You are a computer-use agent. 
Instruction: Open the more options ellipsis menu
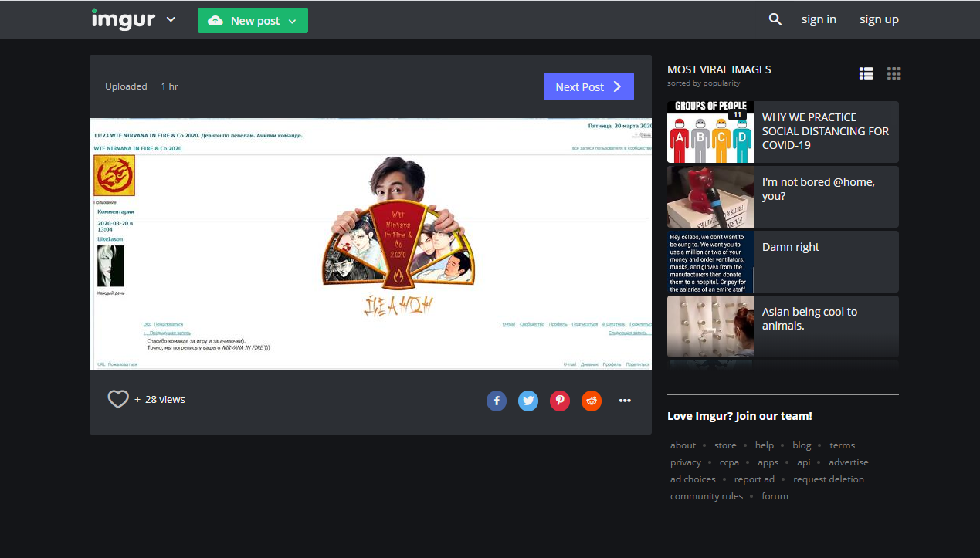625,401
